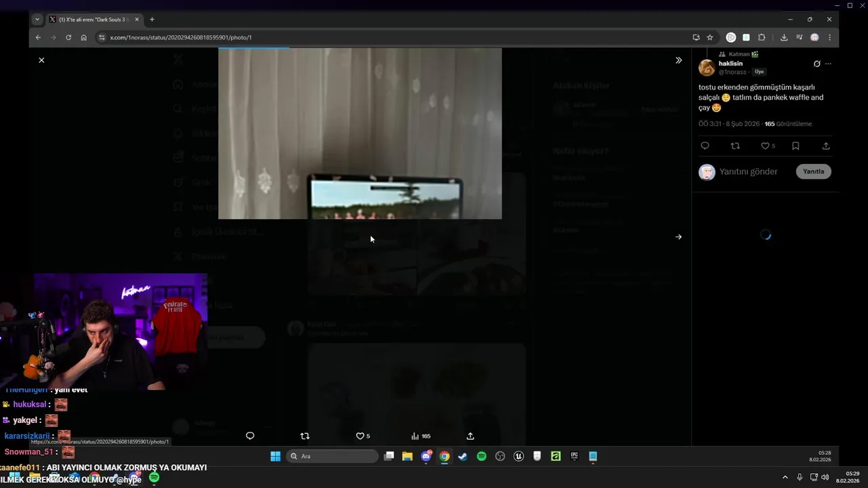Open Grok icon on haklisin's tweet
Image resolution: width=868 pixels, height=488 pixels.
tap(816, 64)
